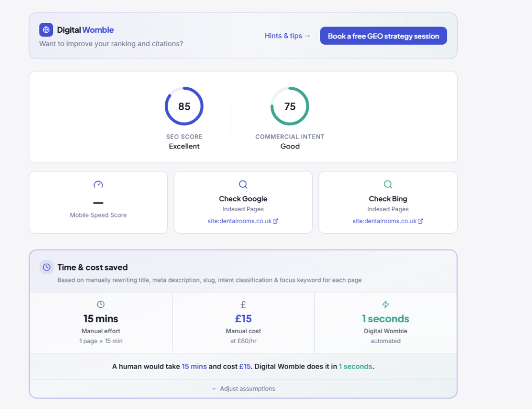Click the Check Bing magnifier icon

tap(388, 184)
